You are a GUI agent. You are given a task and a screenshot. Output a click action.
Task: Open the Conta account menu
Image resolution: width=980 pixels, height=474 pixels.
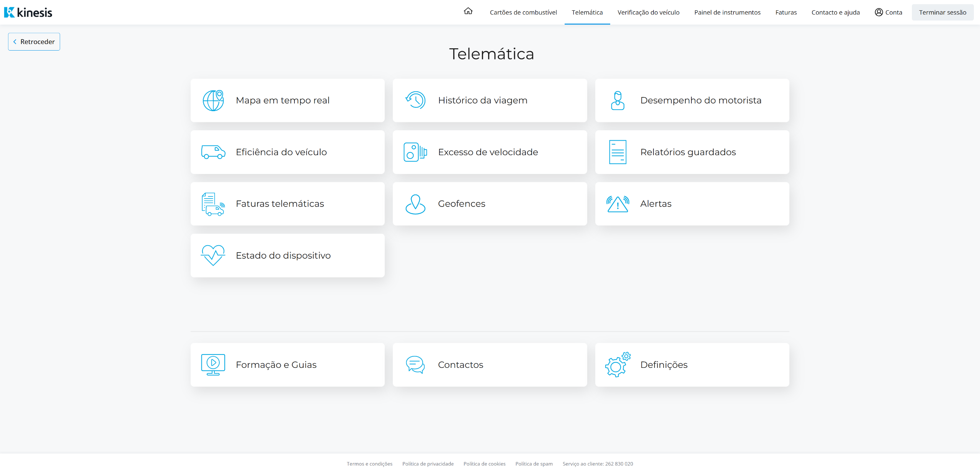point(888,12)
